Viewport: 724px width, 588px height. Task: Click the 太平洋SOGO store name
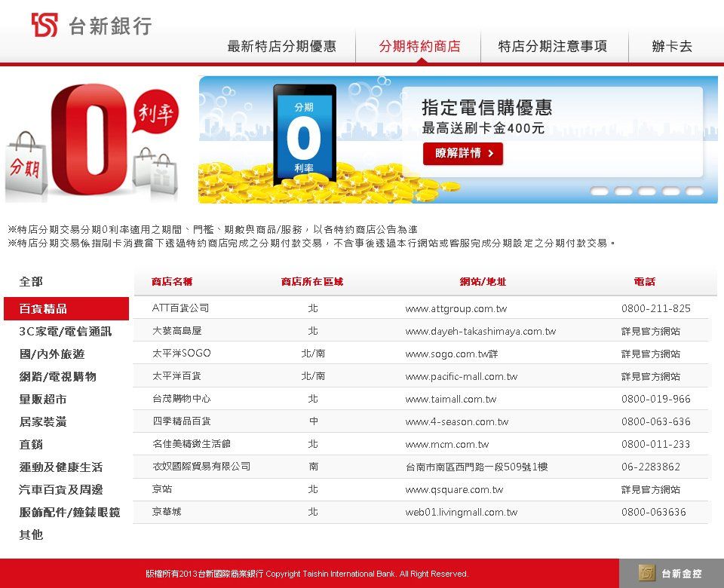click(x=182, y=353)
